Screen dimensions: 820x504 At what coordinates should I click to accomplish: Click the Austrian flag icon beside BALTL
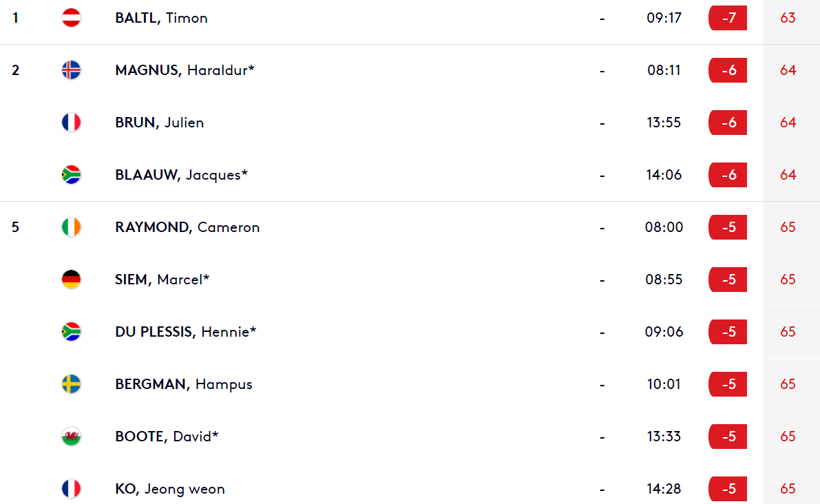71,18
